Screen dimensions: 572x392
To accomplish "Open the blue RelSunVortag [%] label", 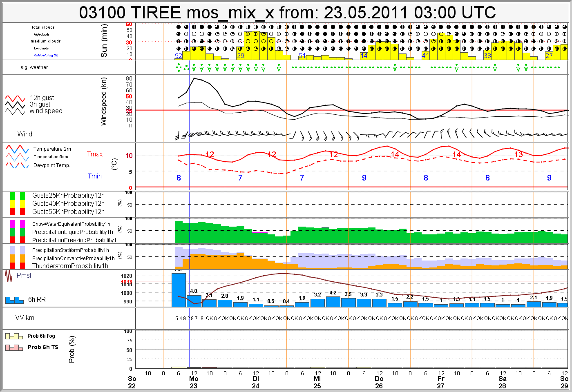I will [46, 55].
